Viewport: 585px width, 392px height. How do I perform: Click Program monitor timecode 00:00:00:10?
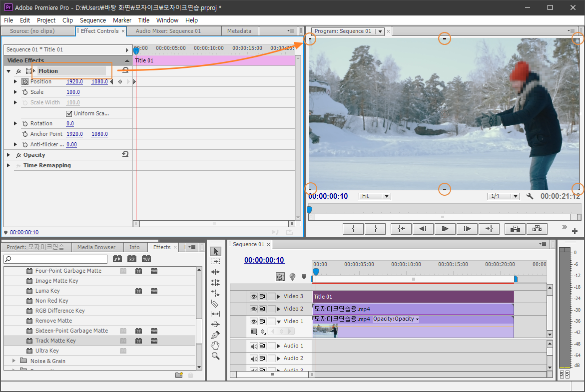click(x=328, y=196)
